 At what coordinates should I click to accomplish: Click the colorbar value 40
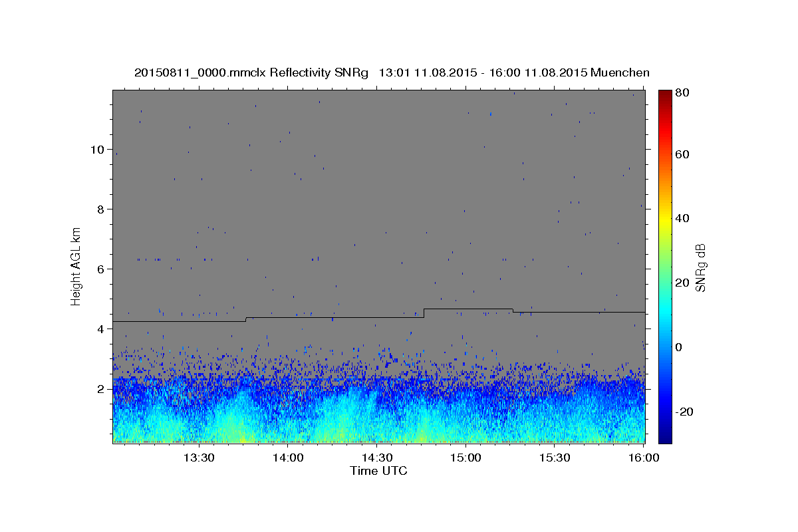pos(683,219)
